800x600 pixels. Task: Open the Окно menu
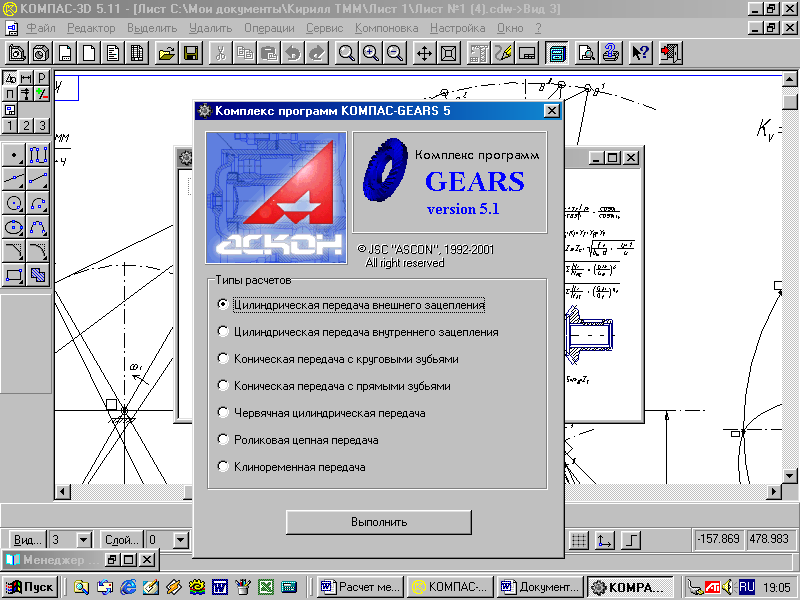(x=510, y=28)
